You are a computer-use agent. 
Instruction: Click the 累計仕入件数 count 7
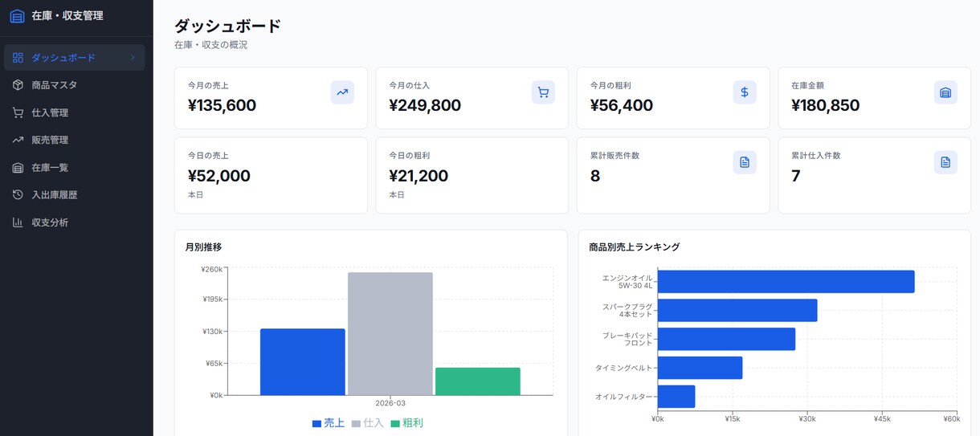(796, 176)
